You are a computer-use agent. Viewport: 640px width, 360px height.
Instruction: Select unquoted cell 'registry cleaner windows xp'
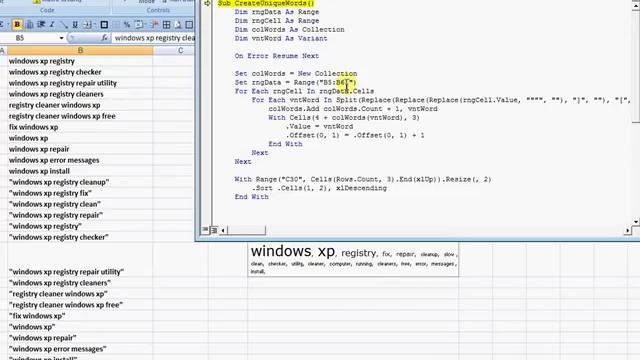(x=80, y=105)
